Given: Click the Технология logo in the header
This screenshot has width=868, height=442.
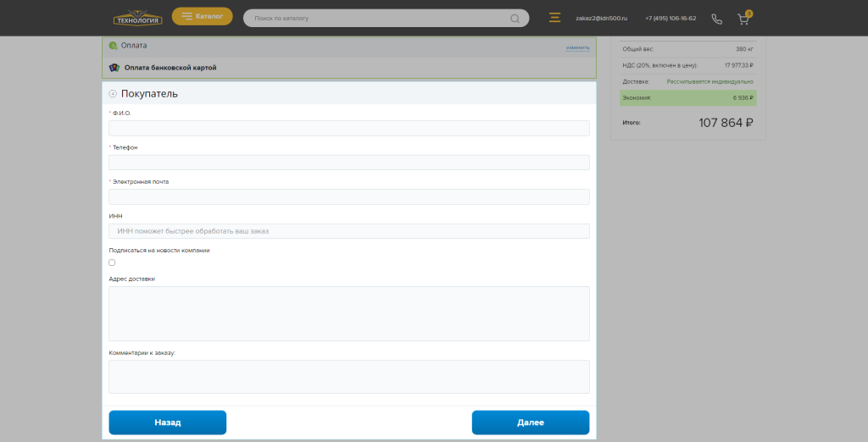Looking at the screenshot, I should point(137,18).
